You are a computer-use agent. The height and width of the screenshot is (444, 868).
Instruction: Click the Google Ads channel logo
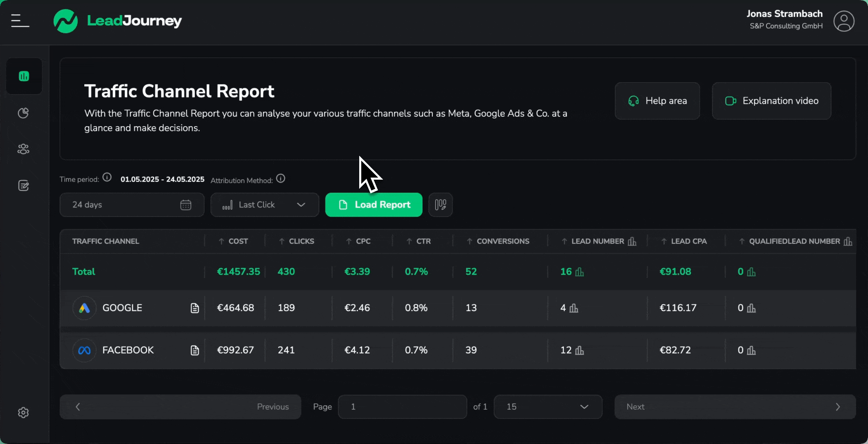(84, 308)
